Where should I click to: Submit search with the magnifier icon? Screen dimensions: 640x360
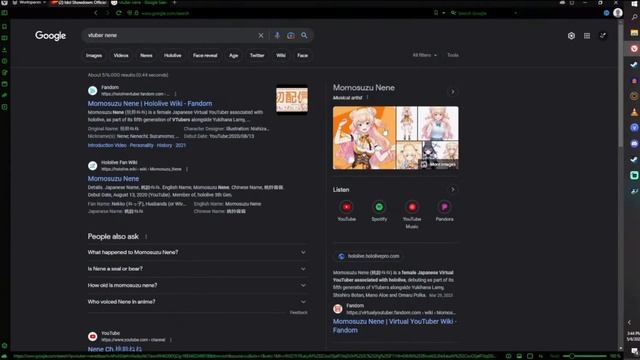[304, 36]
